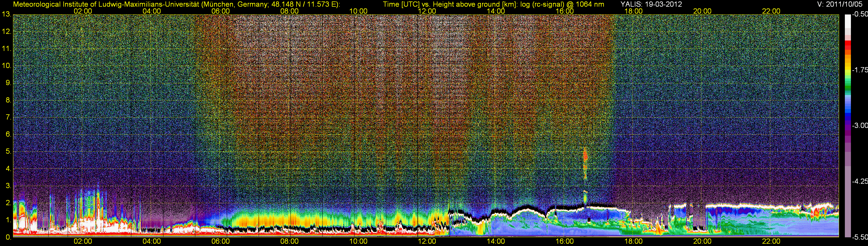This screenshot has height=246, width=868.
Task: Click the 3 km height axis label
Action: pos(8,186)
